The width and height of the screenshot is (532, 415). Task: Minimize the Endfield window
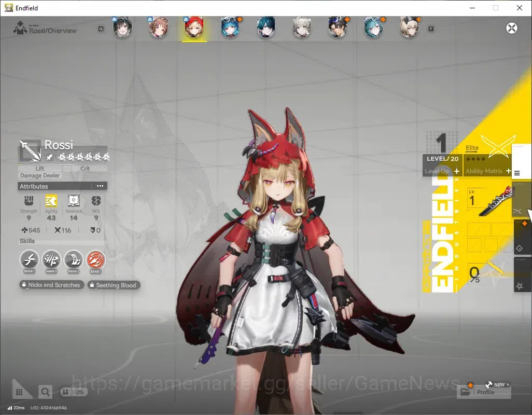click(472, 8)
